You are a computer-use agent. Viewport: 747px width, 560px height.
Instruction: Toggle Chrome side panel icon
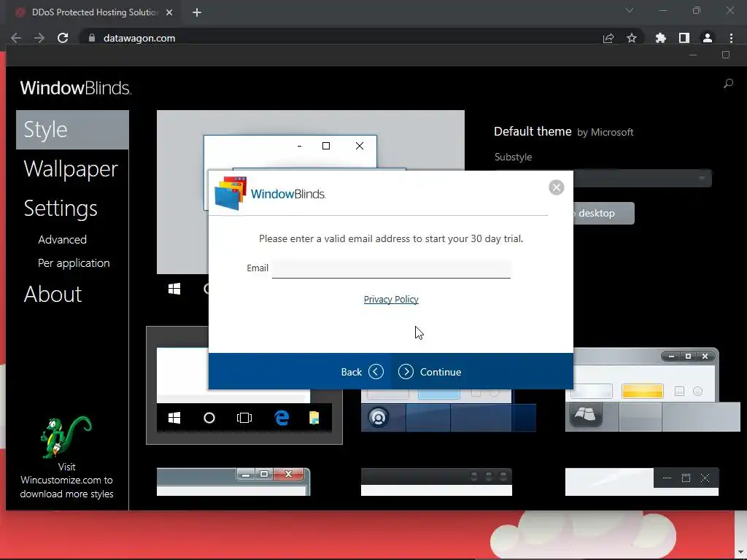click(x=684, y=38)
